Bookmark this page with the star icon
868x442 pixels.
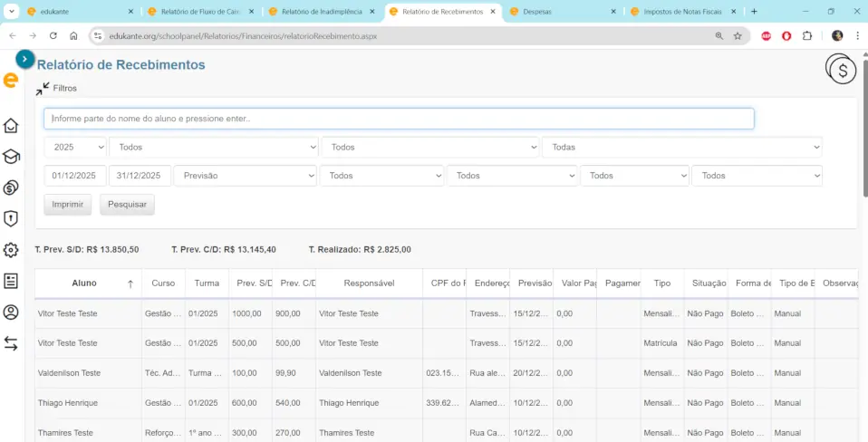738,35
